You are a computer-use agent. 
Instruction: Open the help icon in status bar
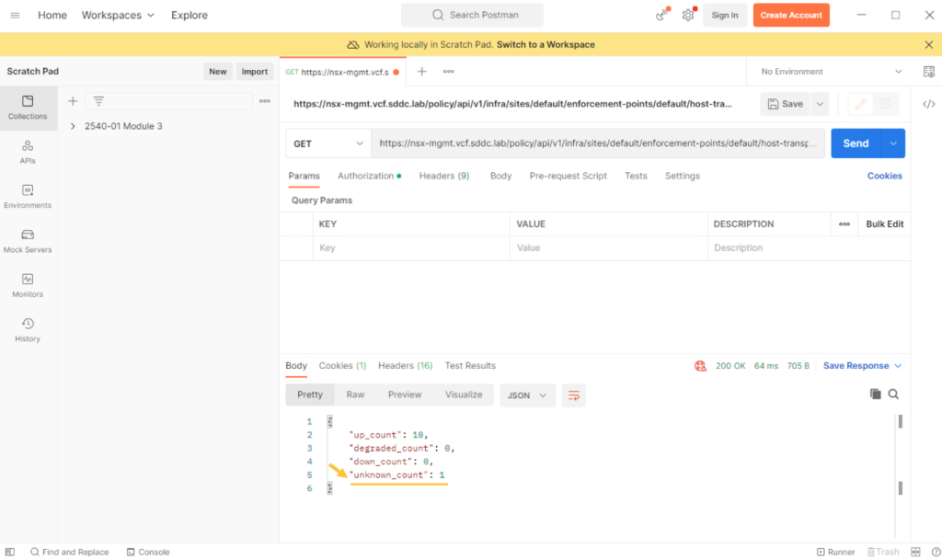pyautogui.click(x=936, y=552)
